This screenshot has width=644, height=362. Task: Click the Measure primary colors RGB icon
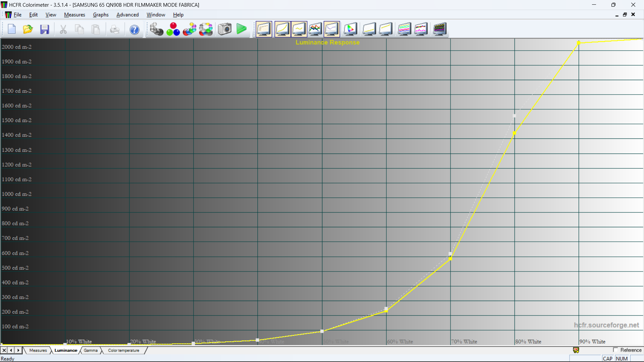tap(173, 29)
